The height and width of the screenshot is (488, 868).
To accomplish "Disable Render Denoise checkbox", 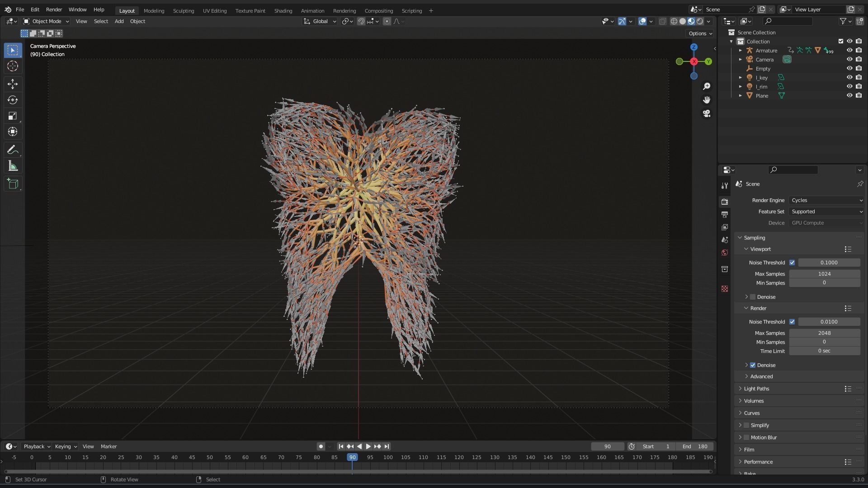I will 753,365.
